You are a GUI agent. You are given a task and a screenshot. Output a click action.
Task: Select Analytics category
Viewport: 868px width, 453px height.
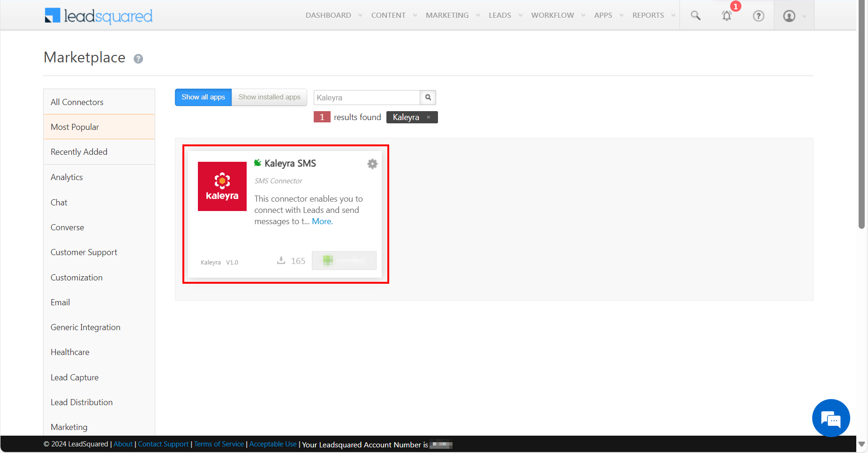click(x=99, y=177)
